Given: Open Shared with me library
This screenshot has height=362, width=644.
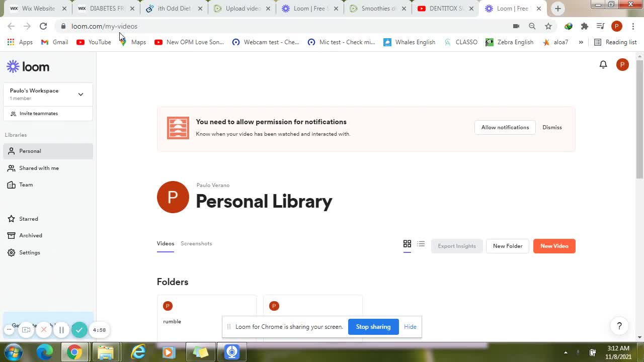Looking at the screenshot, I should click(x=48, y=168).
